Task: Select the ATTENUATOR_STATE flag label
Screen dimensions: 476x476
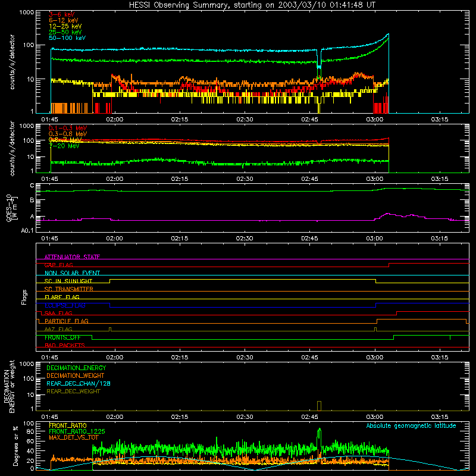Action: 72,257
